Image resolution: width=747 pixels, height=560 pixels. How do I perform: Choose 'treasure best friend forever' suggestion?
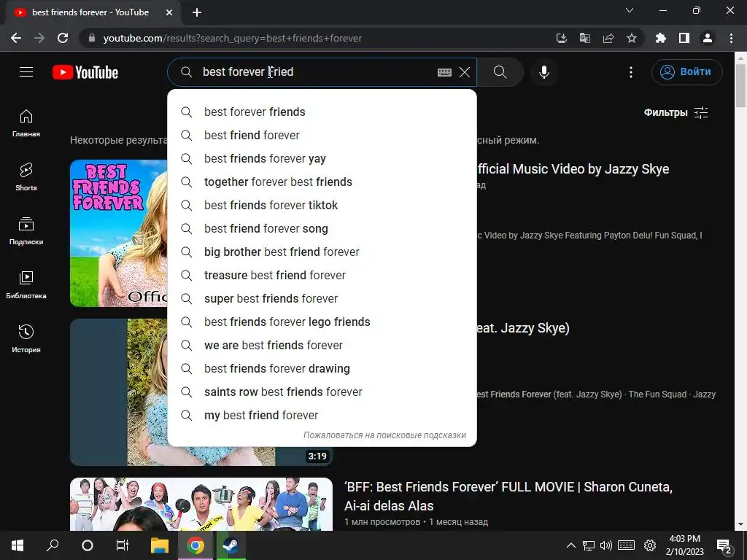tap(322, 275)
